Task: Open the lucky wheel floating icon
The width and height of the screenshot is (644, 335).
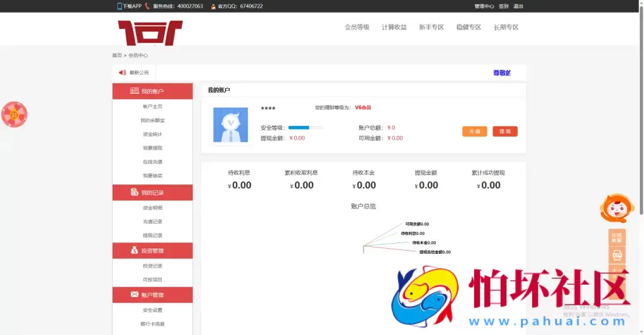Action: [14, 114]
